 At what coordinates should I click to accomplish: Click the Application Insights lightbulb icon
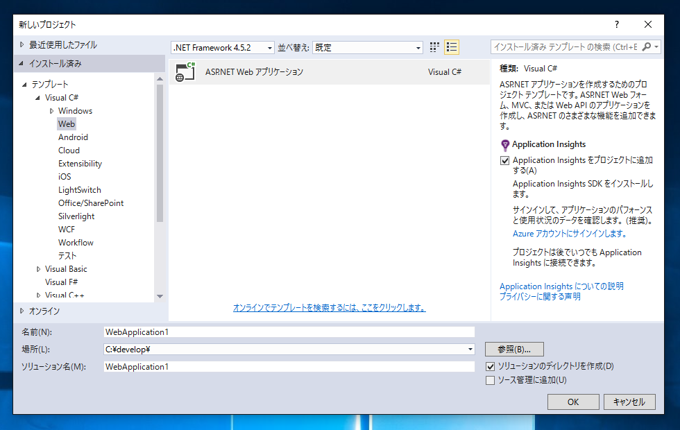(505, 145)
